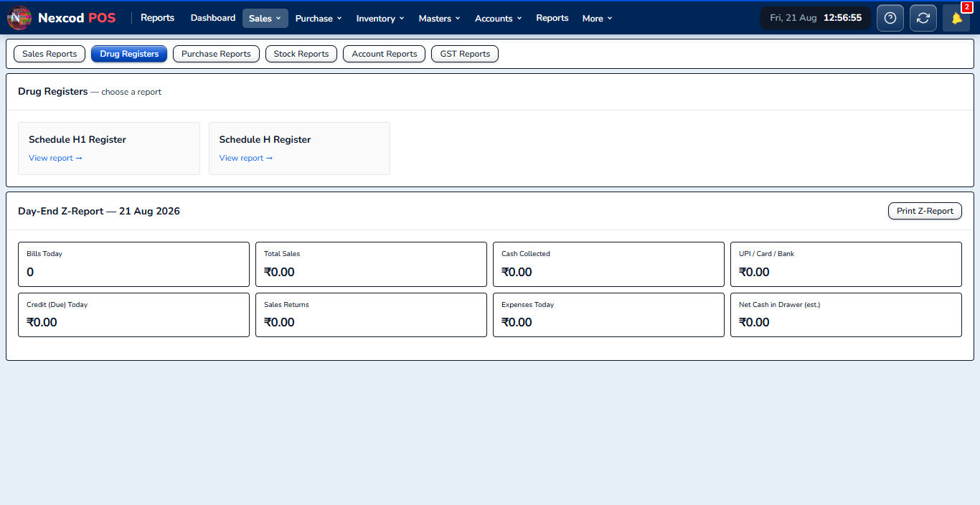
Task: Click the date and time display
Action: click(816, 18)
